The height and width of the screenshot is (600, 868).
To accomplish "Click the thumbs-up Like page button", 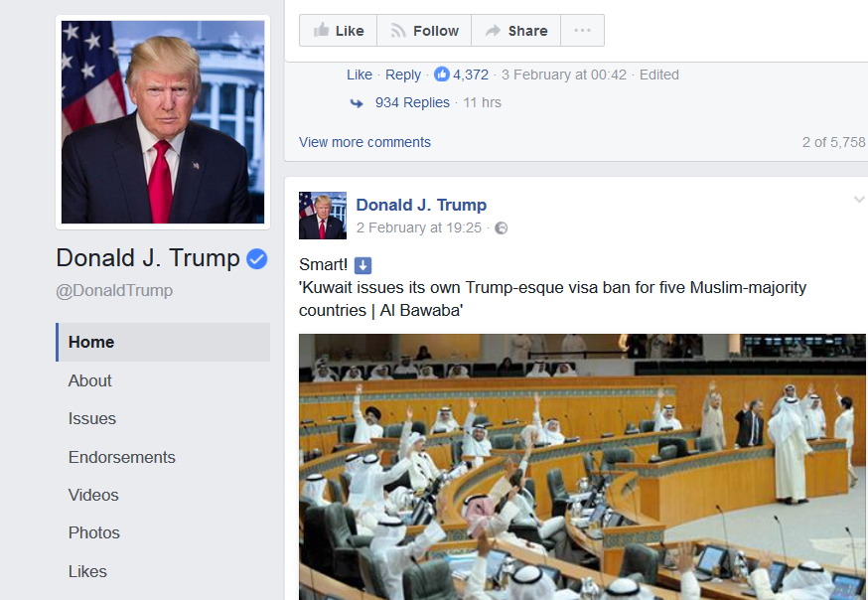I will coord(339,31).
